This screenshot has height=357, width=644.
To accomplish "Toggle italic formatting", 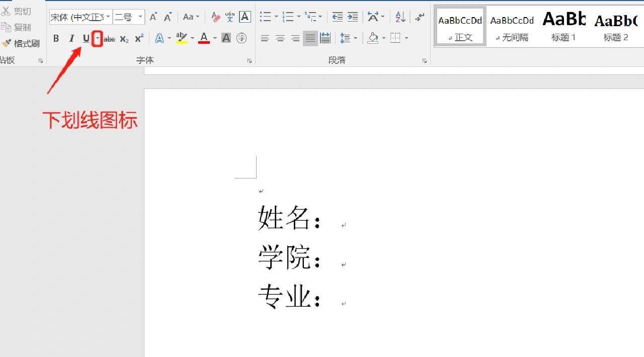I will pos(71,38).
